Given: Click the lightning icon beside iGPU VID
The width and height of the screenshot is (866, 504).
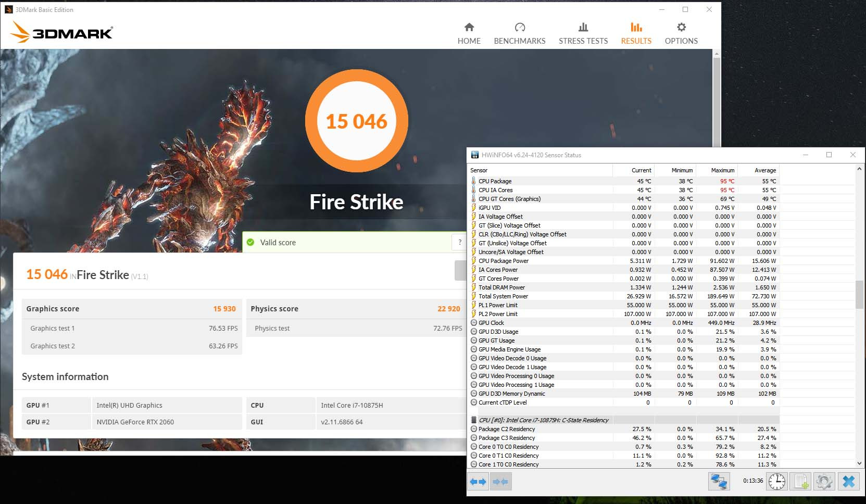Looking at the screenshot, I should (x=473, y=207).
